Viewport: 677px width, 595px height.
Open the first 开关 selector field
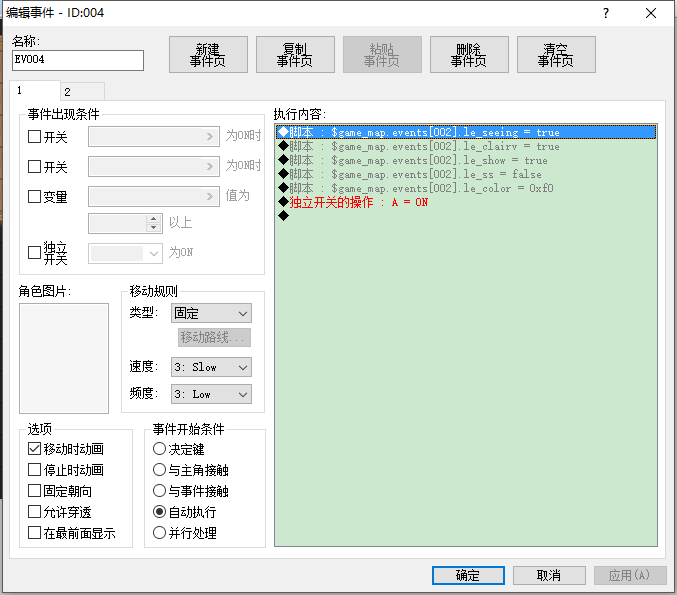click(154, 136)
